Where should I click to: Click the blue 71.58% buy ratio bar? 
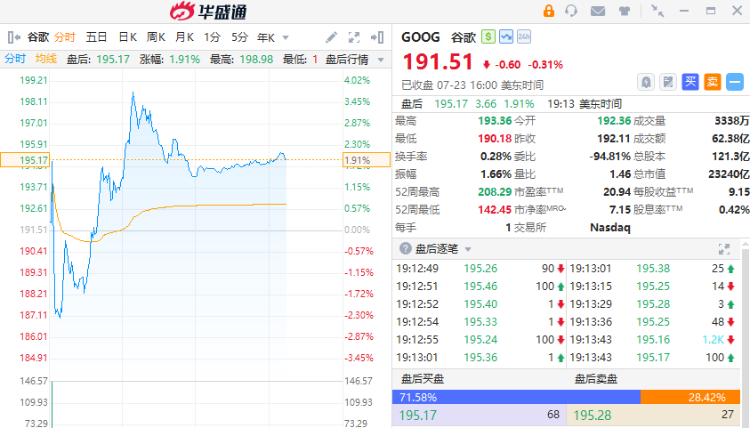pyautogui.click(x=516, y=397)
